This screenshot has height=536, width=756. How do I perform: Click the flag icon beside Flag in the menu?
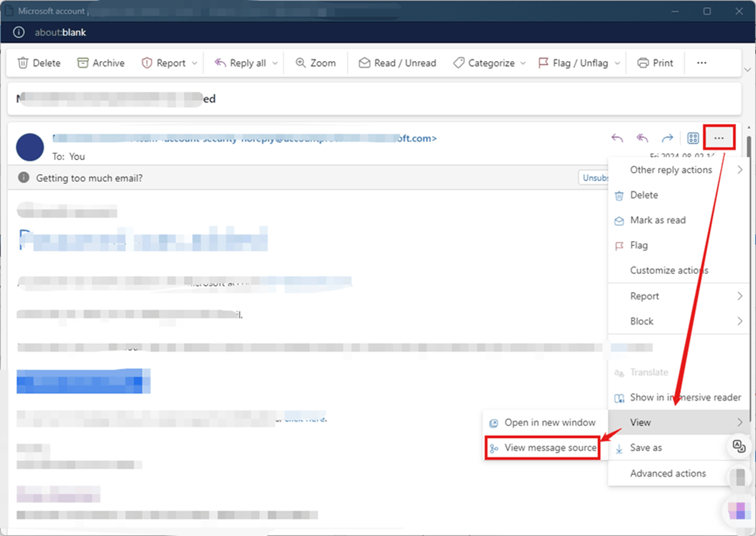click(619, 246)
